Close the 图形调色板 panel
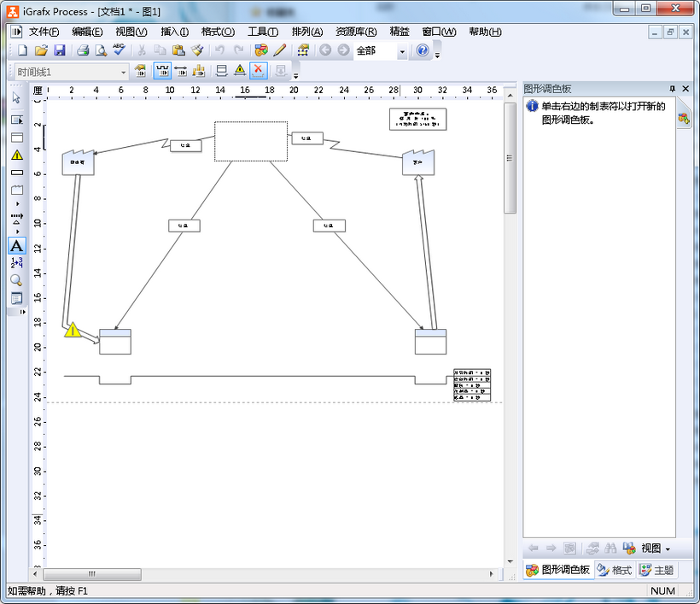Image resolution: width=700 pixels, height=604 pixels. pos(685,89)
